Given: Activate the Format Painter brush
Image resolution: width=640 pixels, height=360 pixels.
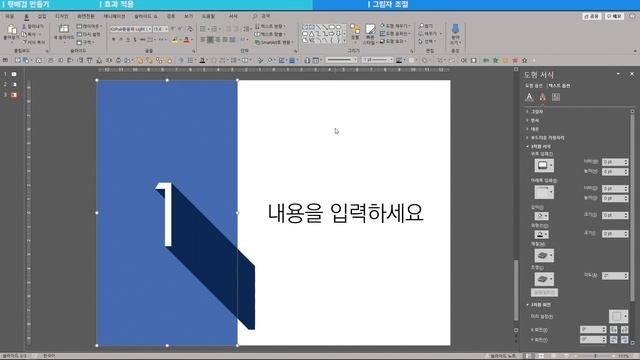Looking at the screenshot, I should (x=24, y=42).
